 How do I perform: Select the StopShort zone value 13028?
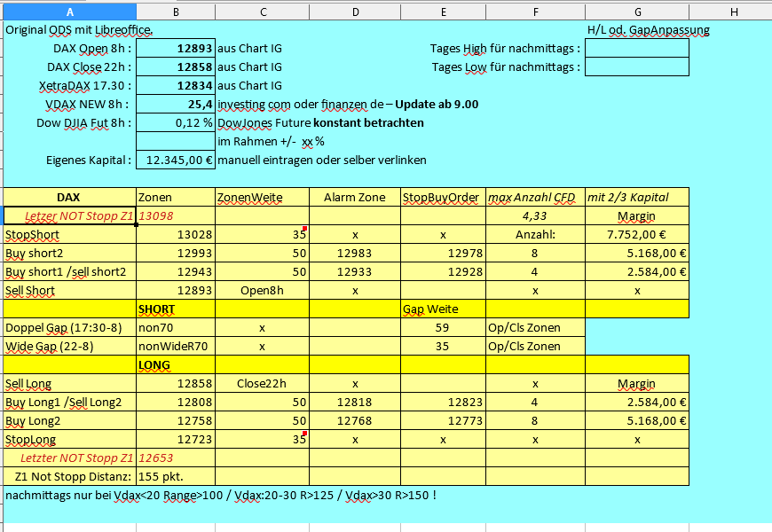point(176,235)
